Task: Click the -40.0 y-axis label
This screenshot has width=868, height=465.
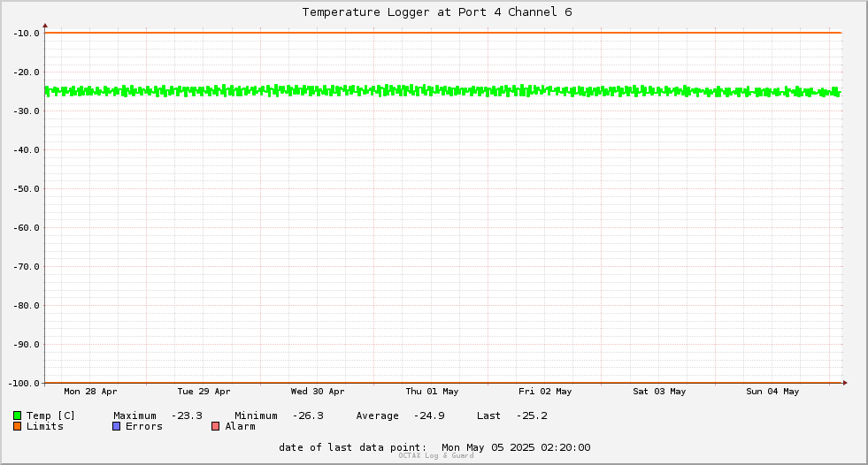Action: click(x=27, y=149)
